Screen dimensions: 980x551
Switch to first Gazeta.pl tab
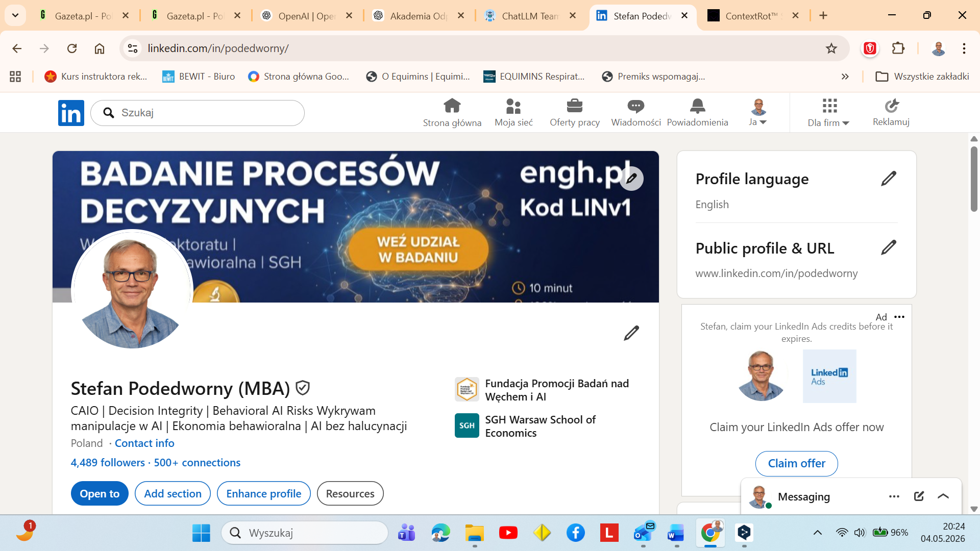click(x=83, y=16)
